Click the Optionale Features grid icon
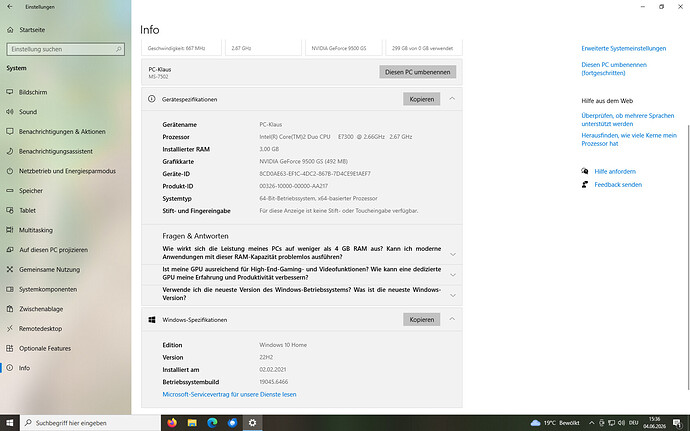690x431 pixels. point(10,348)
